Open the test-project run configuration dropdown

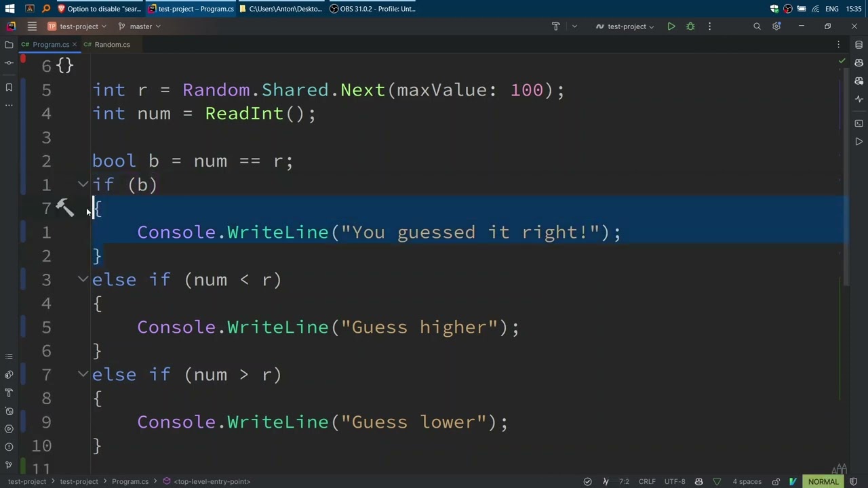click(x=625, y=26)
